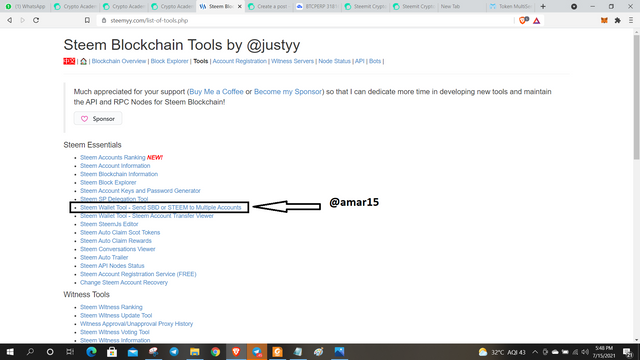Click the browser forward arrow
640x360 pixels.
(x=22, y=20)
